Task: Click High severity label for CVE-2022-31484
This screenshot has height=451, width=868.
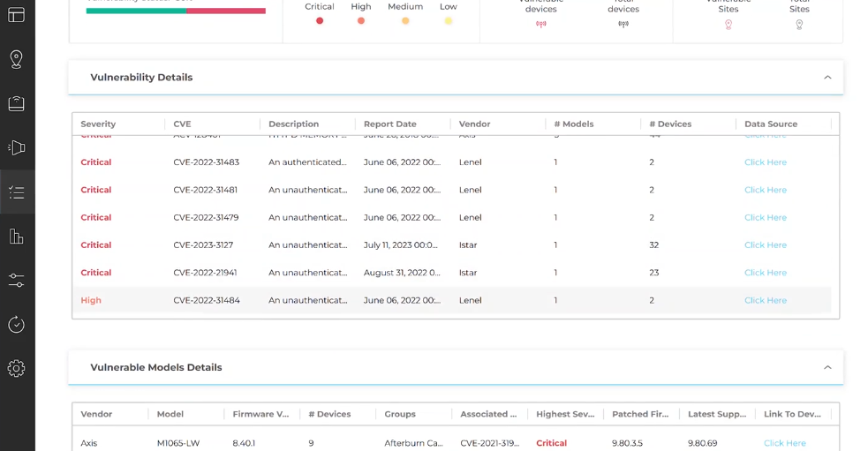Action: pos(91,300)
